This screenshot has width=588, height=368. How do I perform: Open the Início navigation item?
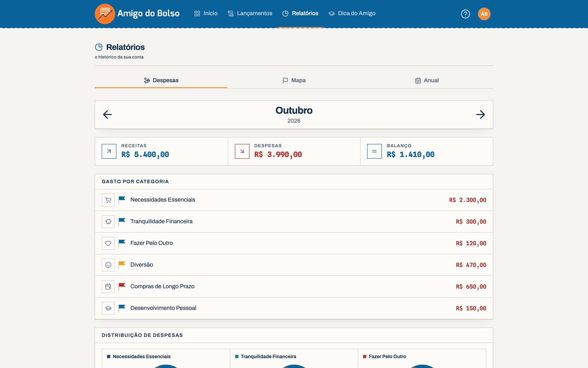point(206,14)
